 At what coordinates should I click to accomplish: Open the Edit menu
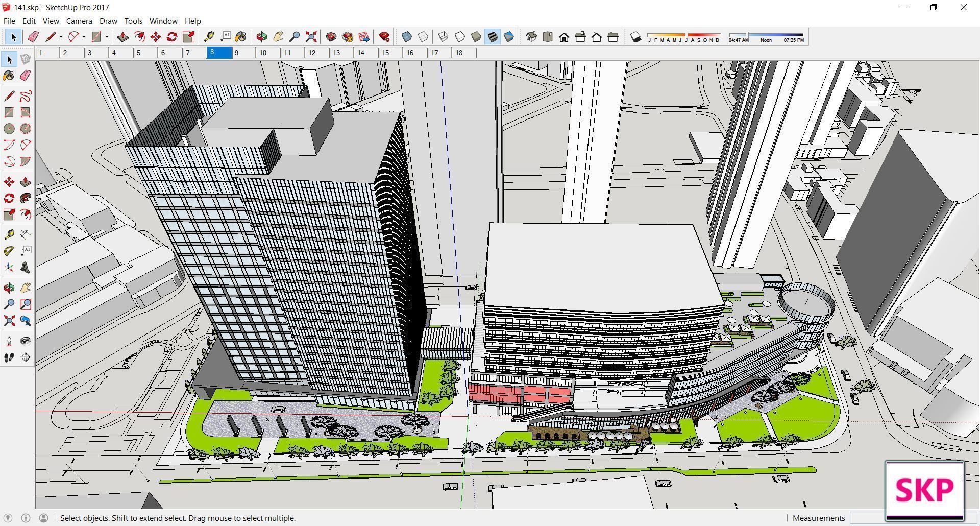pos(29,21)
